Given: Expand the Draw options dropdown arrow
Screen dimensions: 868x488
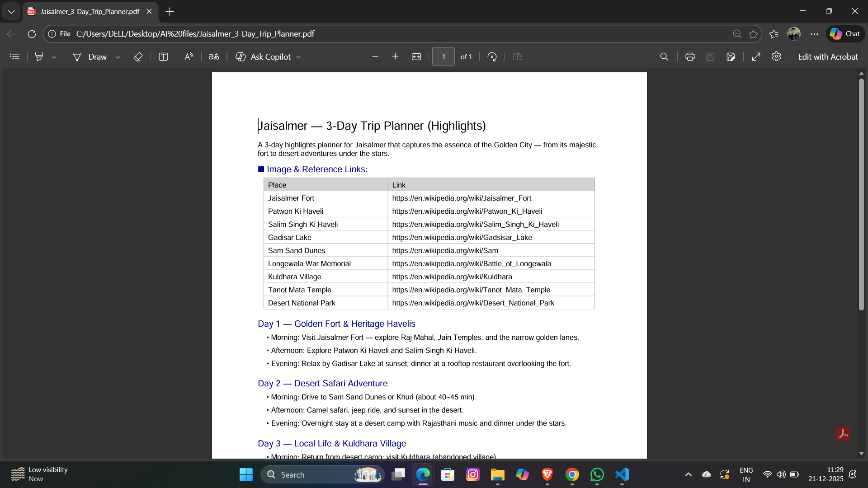Looking at the screenshot, I should coord(118,57).
